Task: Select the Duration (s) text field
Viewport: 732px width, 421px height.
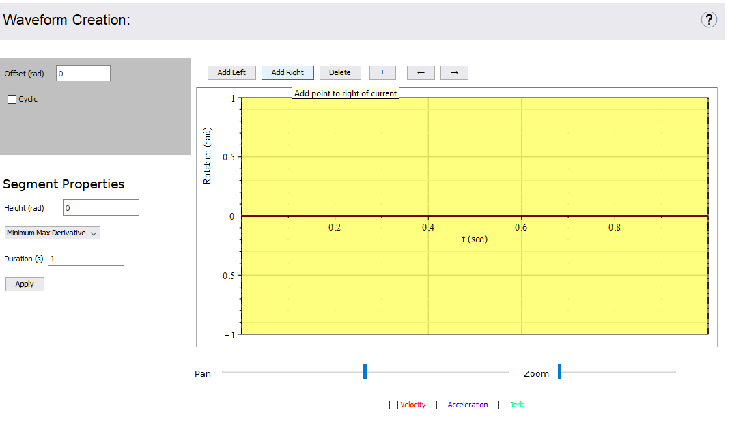Action: (x=86, y=258)
